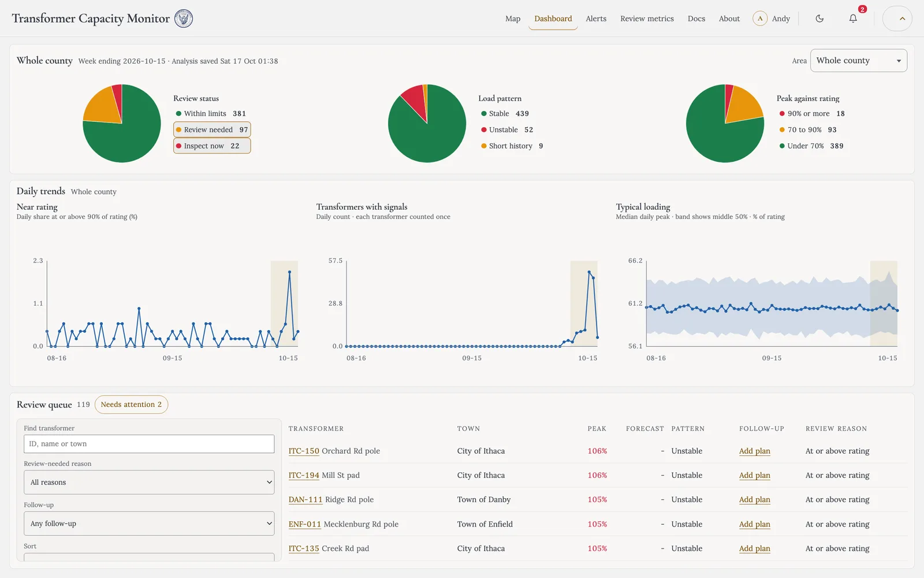
Task: Select the Dashboard tab
Action: [553, 18]
